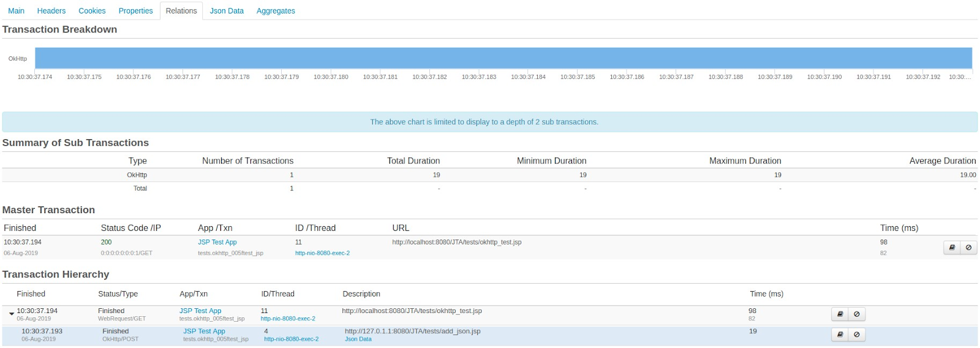Click the 'Minimum Duration' column header
This screenshot has width=980, height=348.
tap(551, 161)
